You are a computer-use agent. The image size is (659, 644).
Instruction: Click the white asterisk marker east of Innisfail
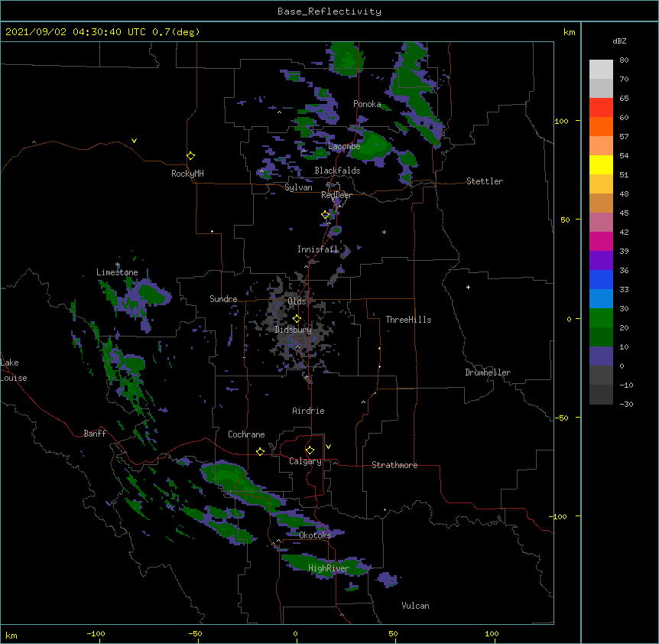click(384, 232)
